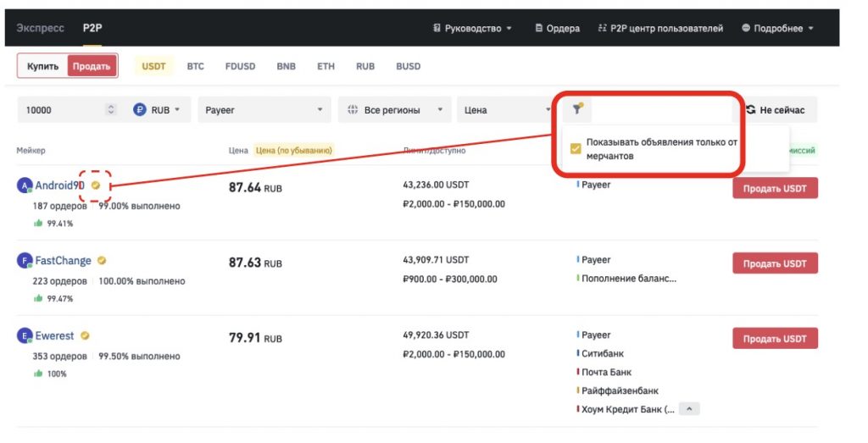868x443 pixels.
Task: Open the Руководство dropdown menu
Action: (x=472, y=28)
